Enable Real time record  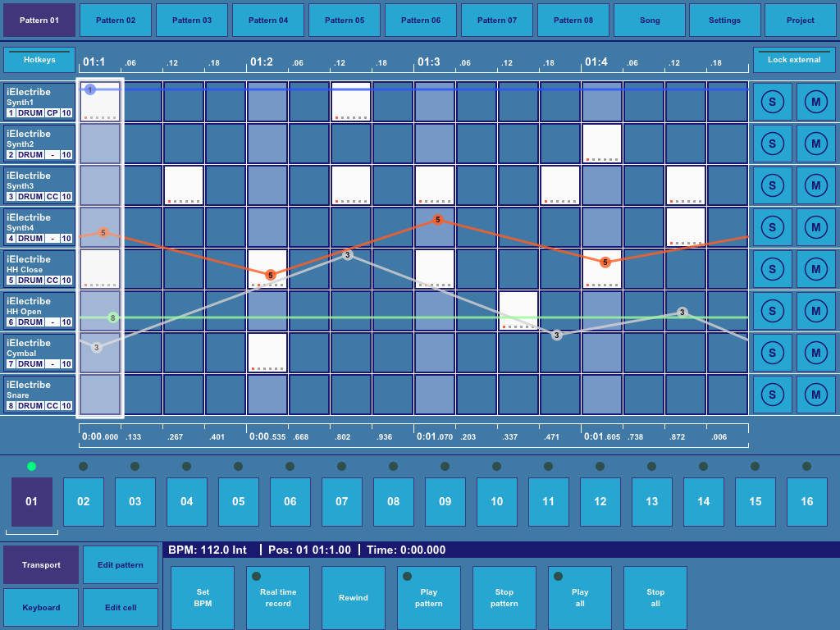click(277, 597)
